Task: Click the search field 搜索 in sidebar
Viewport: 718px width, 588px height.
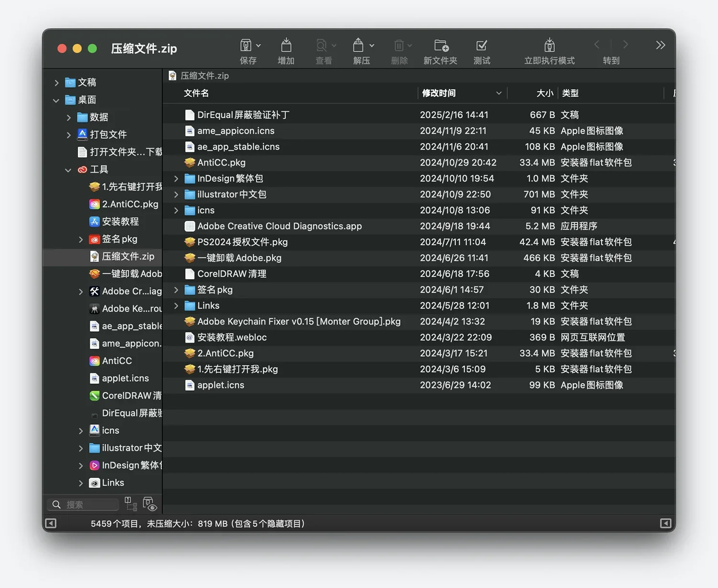Action: 83,505
